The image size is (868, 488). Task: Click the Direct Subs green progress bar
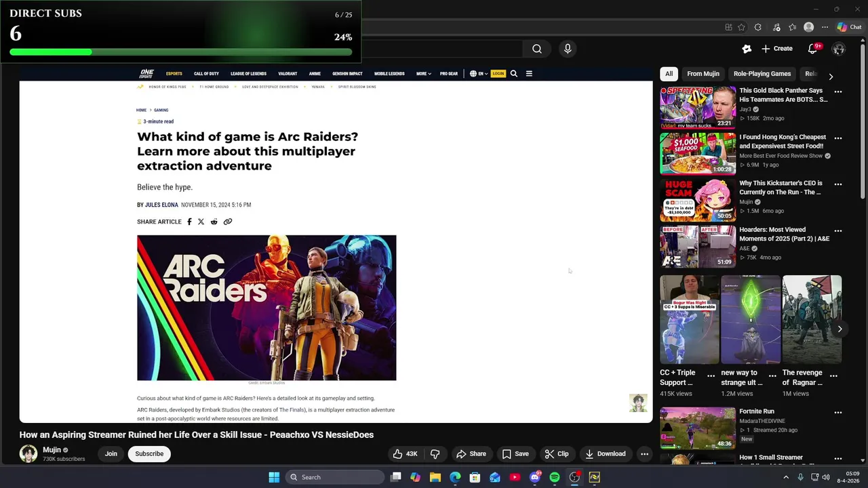(181, 52)
